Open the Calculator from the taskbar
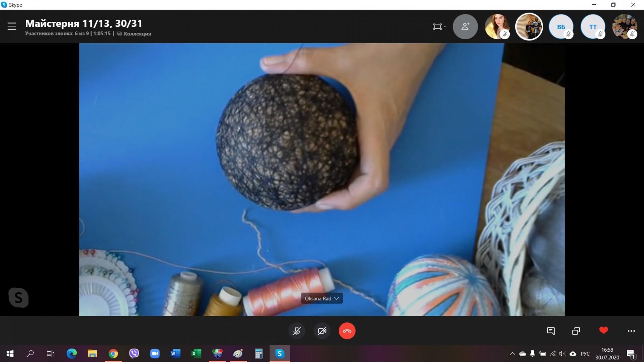 (259, 354)
